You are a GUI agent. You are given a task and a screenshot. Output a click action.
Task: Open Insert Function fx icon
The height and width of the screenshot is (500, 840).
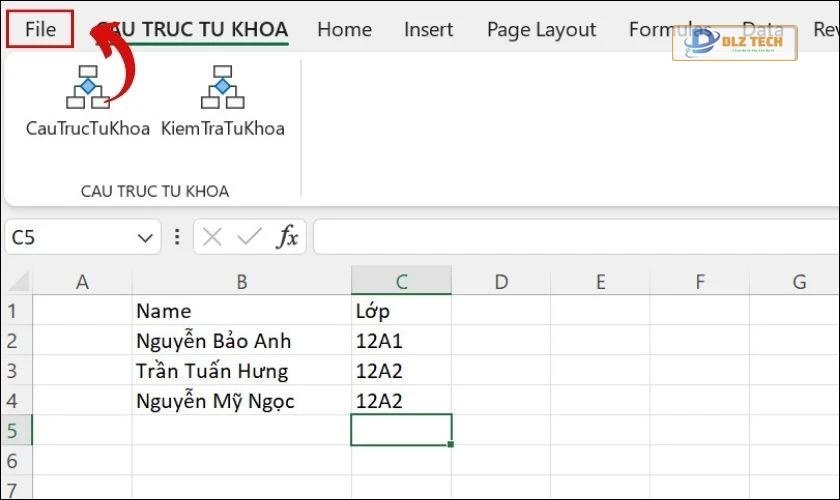pos(288,237)
